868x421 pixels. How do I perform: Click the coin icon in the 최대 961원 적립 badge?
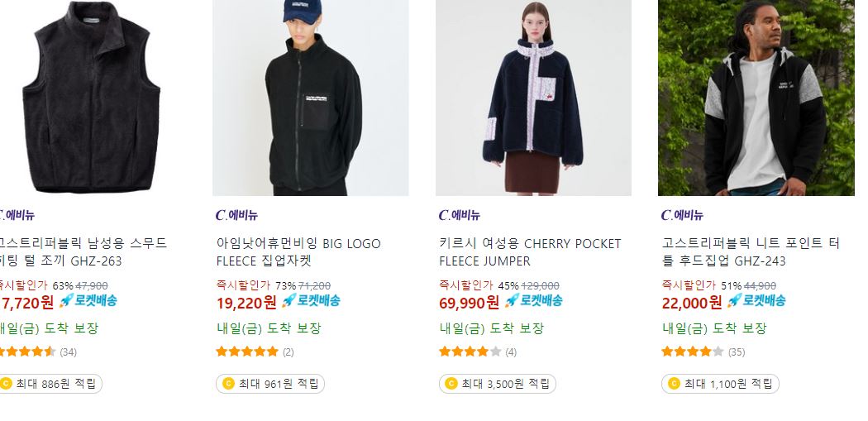point(228,383)
